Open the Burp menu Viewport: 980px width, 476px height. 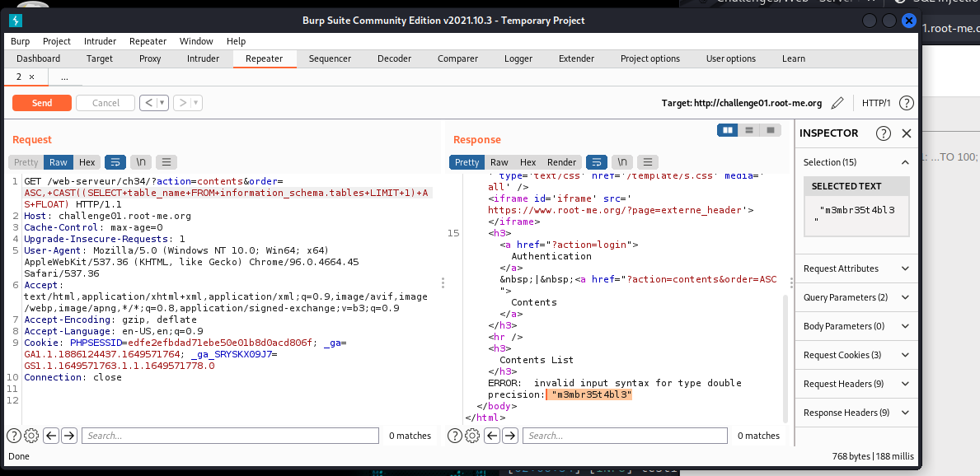point(20,41)
